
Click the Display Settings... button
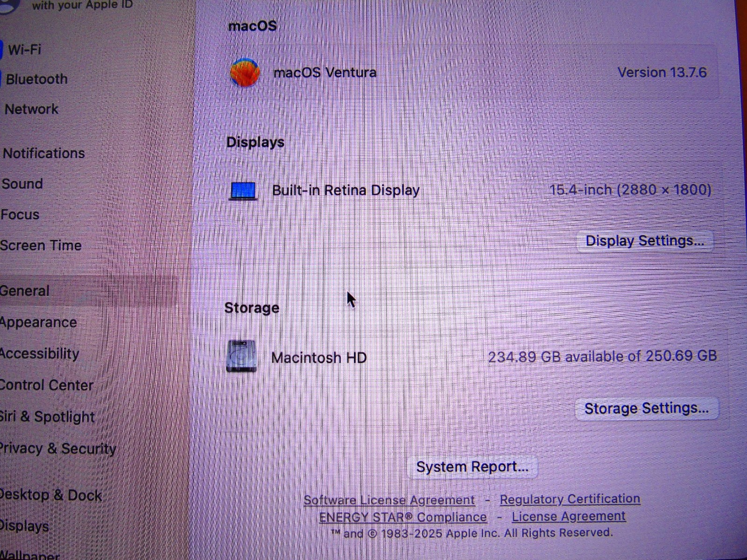(645, 241)
